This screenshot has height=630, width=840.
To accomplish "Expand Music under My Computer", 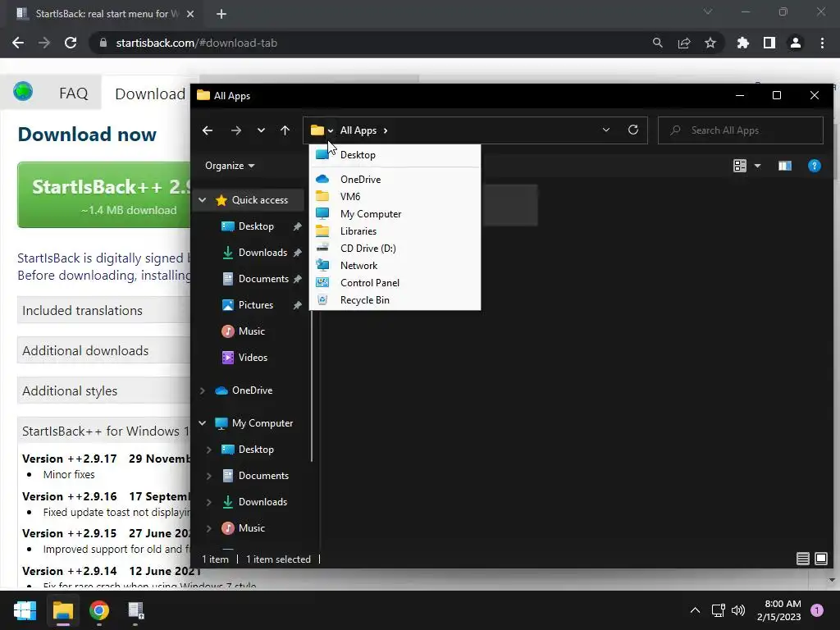I will (209, 528).
